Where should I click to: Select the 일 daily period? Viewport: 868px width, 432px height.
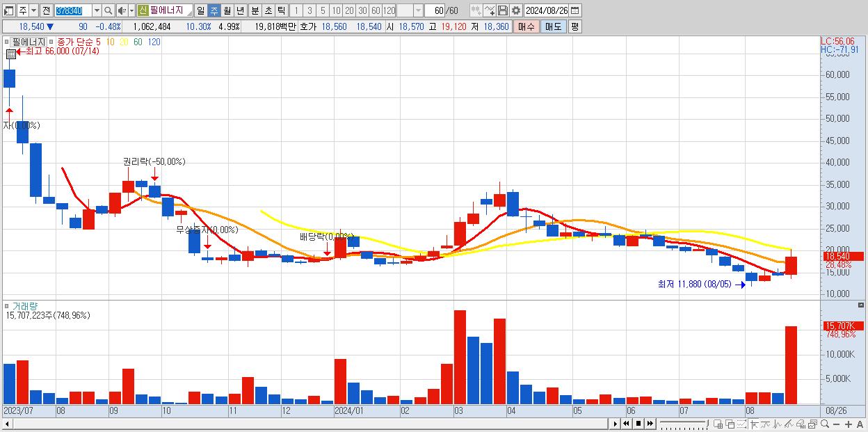pos(200,10)
